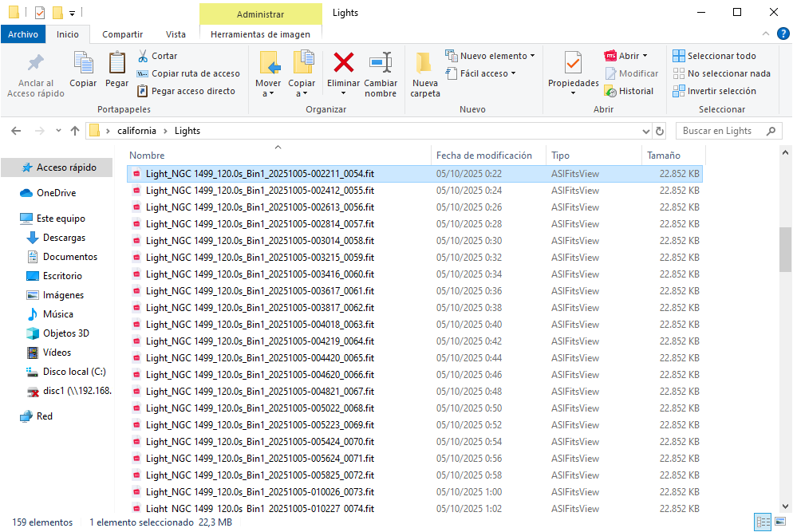Open the Archivo menu
This screenshot has width=793, height=532.
23,34
